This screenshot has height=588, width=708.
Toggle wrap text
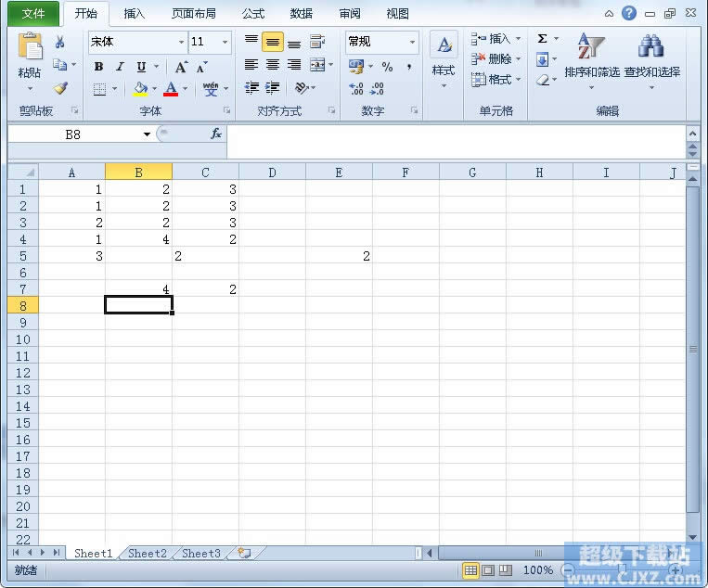[317, 42]
